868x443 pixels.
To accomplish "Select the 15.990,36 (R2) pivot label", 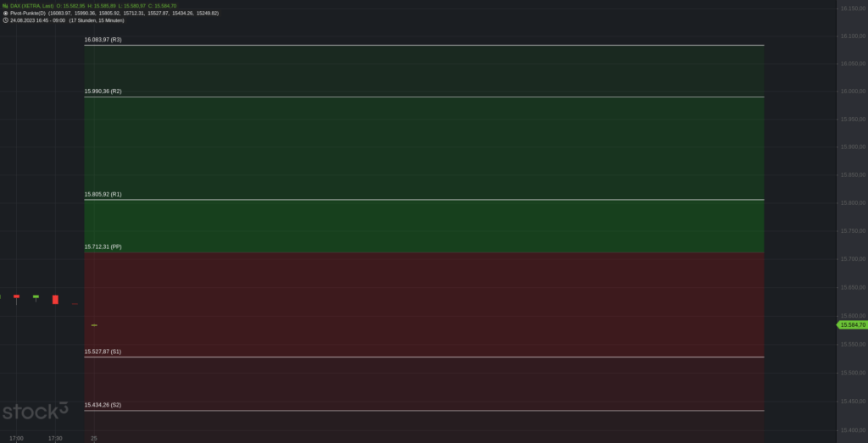I will click(103, 91).
